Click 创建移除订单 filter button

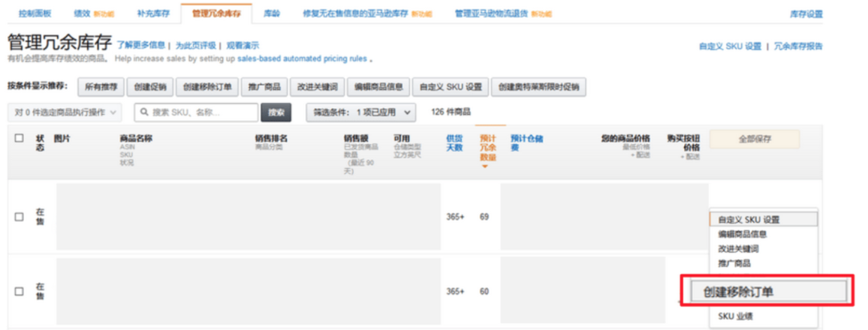[207, 87]
